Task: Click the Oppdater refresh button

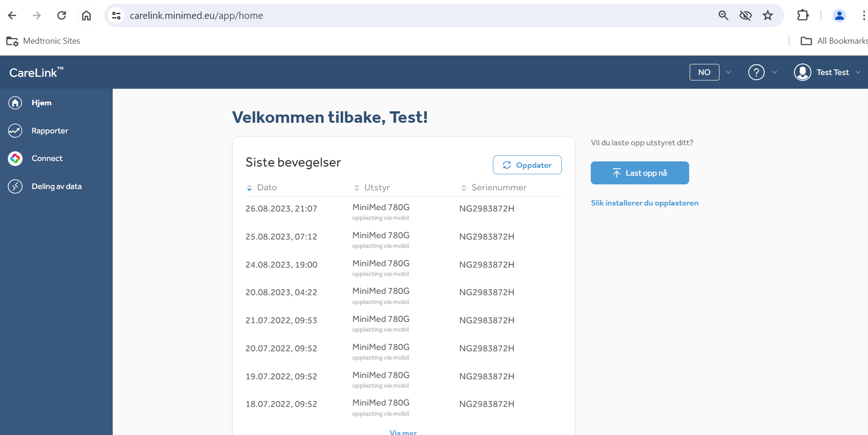Action: [527, 165]
